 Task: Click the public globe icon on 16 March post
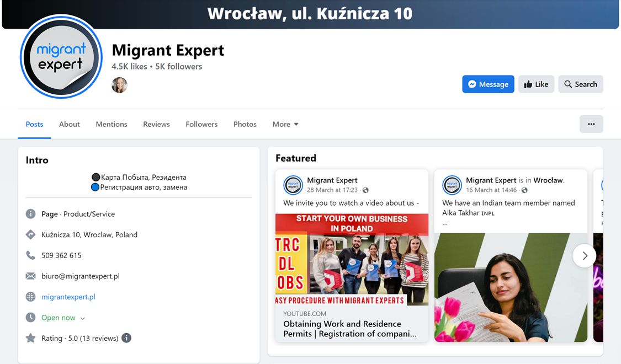[x=524, y=190]
